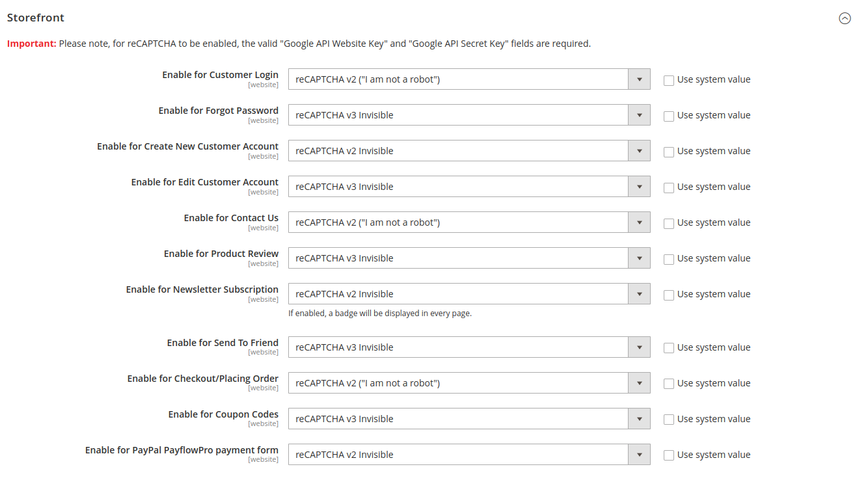Viewport: 868px width, 482px height.
Task: Check Use system value for Coupon Codes
Action: [669, 420]
